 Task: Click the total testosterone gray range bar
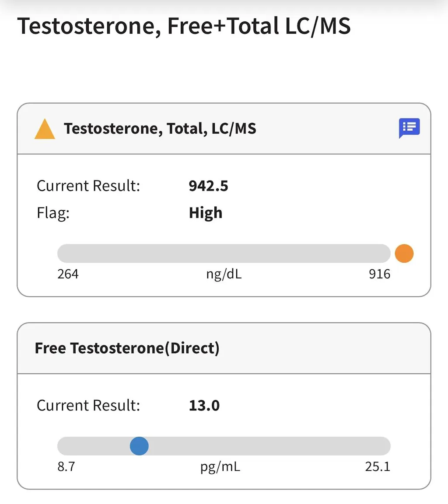tap(224, 254)
